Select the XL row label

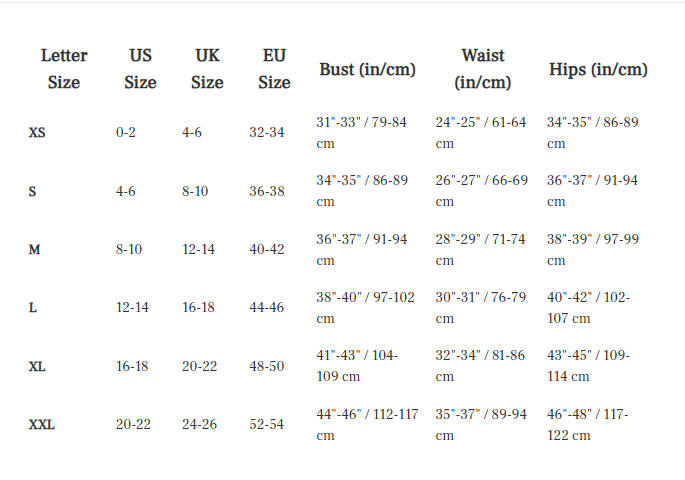[37, 367]
